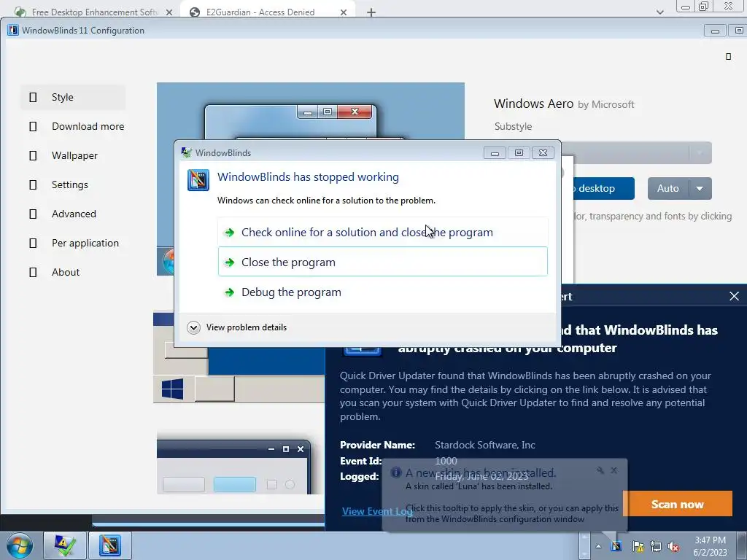747x560 pixels.
Task: Choose Debug the program option
Action: [x=382, y=292]
